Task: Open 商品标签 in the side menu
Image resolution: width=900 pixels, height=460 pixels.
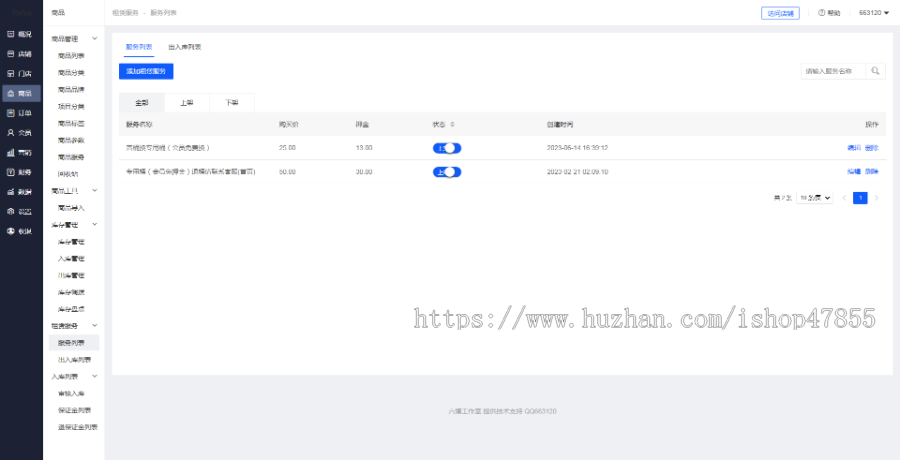Action: pyautogui.click(x=71, y=123)
